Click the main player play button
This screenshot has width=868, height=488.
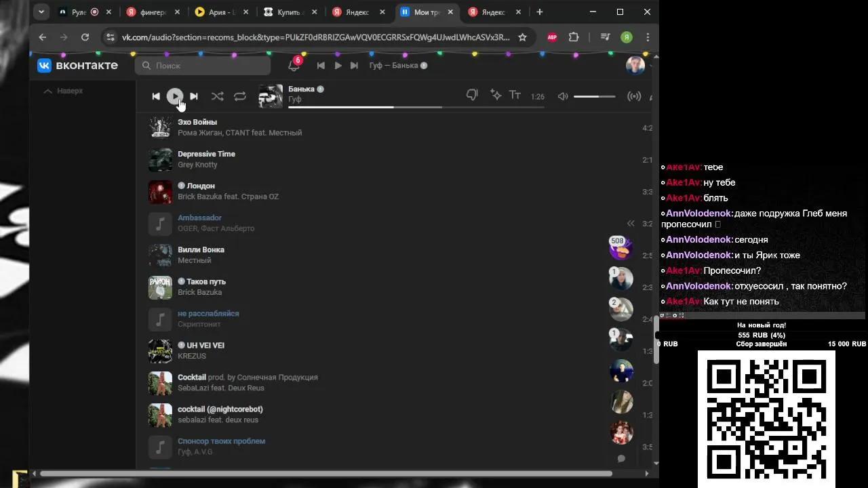(175, 96)
